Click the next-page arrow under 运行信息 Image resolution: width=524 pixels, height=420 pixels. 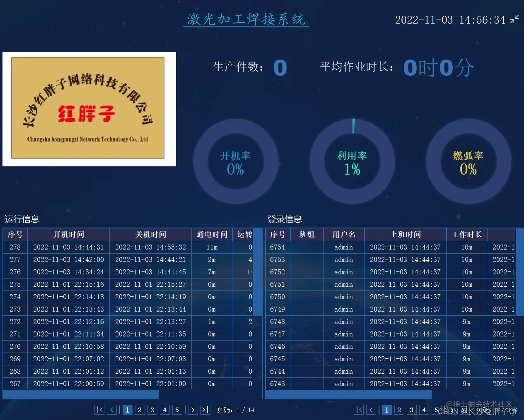pyautogui.click(x=193, y=410)
